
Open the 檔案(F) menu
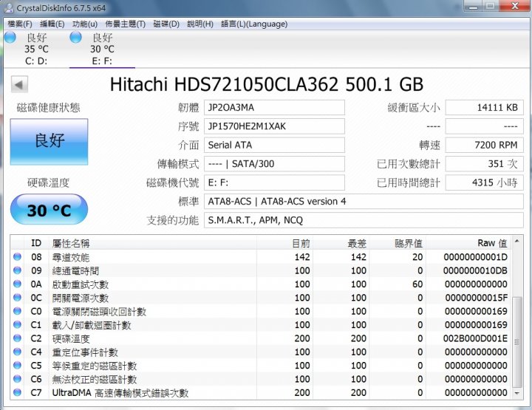click(20, 24)
